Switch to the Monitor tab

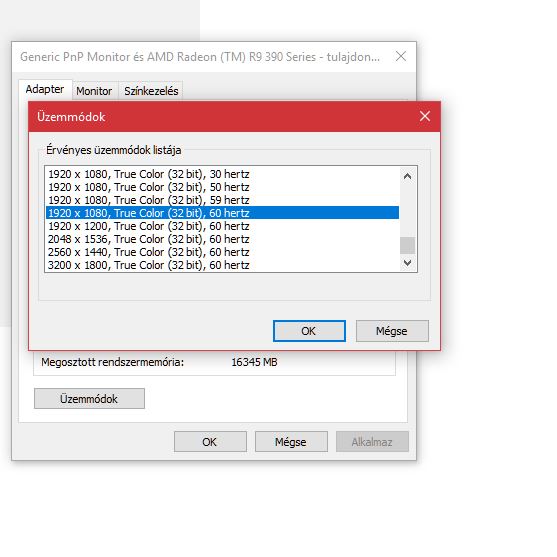tap(94, 91)
